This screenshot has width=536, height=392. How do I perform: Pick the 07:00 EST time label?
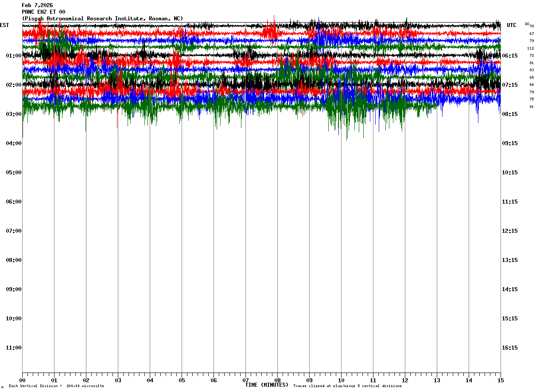point(13,231)
